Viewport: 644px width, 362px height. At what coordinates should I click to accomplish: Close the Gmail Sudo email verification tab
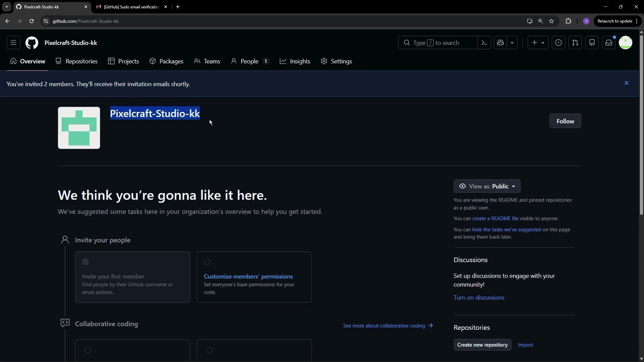(x=166, y=7)
